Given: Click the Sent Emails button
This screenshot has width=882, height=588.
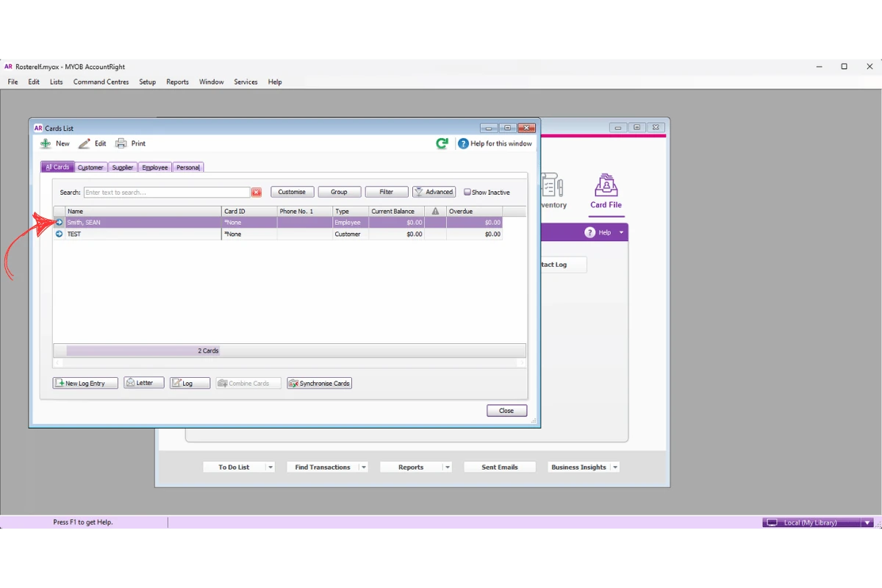Looking at the screenshot, I should 500,467.
